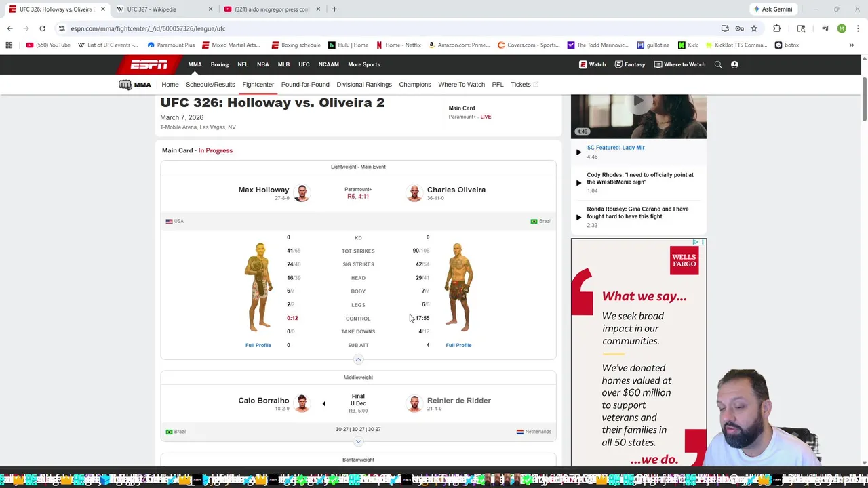This screenshot has height=488, width=868.
Task: Open the MLB menu in ESPN nav
Action: pos(283,64)
